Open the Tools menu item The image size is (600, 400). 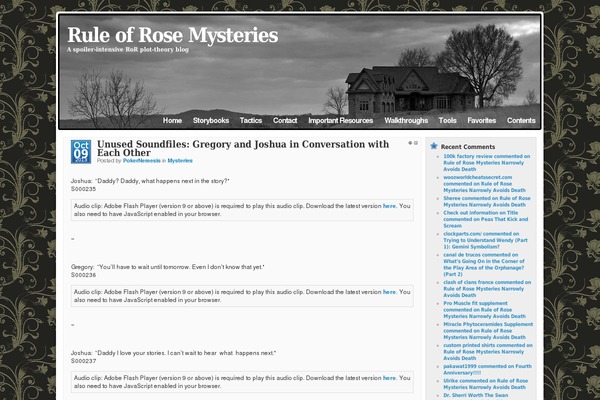click(x=447, y=120)
